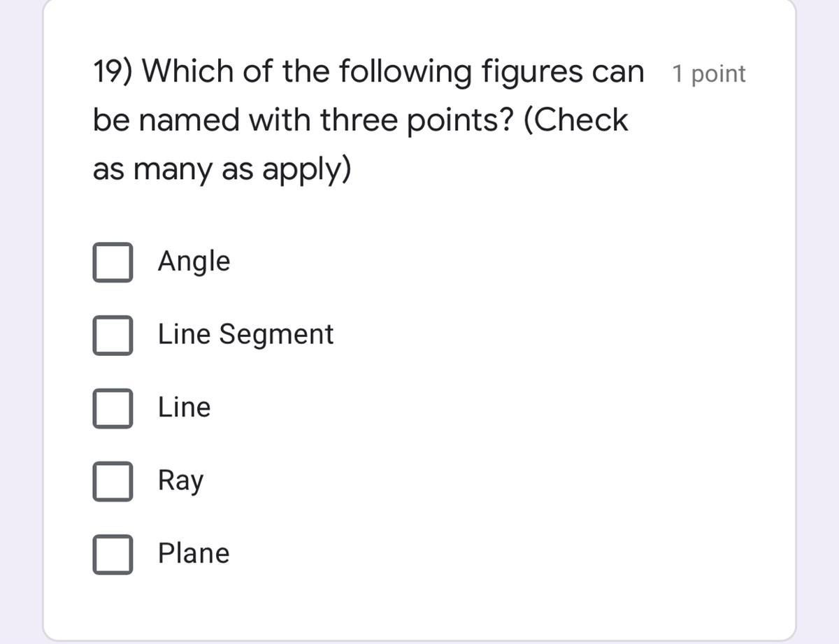Viewport: 839px width, 644px height.
Task: Tick the Line Segment checkbox
Action: tap(113, 335)
